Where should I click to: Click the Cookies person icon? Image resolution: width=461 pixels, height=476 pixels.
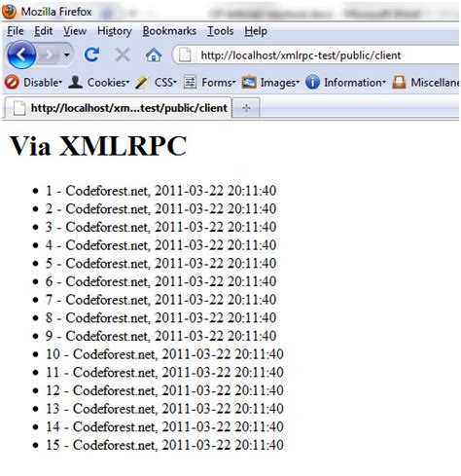(x=75, y=82)
